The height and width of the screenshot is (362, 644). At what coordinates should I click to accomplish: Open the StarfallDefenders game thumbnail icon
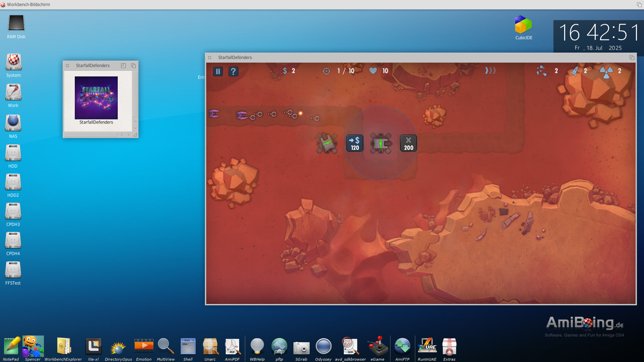[x=96, y=98]
